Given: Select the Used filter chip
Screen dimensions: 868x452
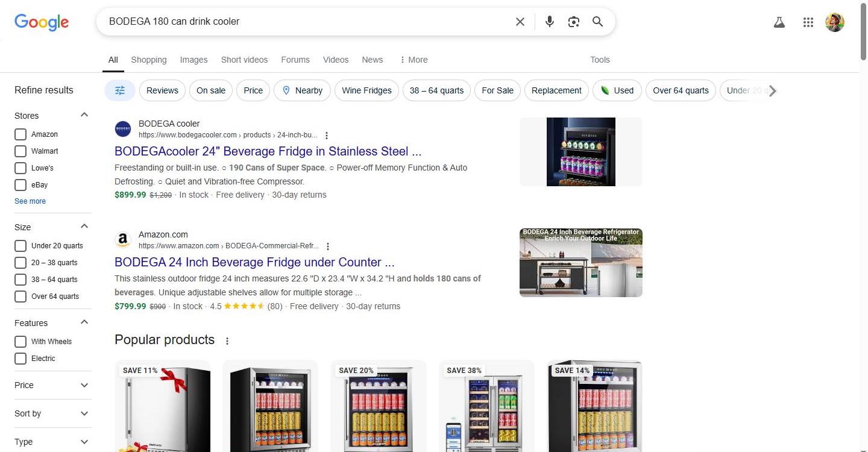Looking at the screenshot, I should click(617, 90).
